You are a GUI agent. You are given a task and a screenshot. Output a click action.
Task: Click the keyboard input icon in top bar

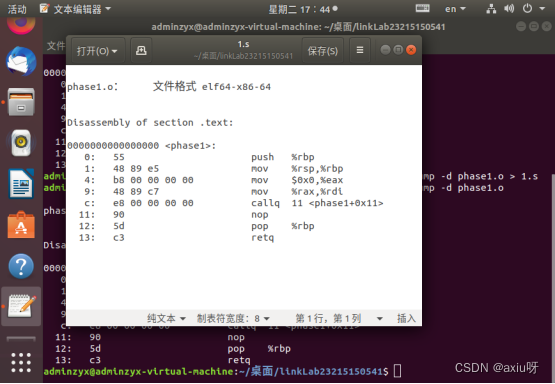423,8
